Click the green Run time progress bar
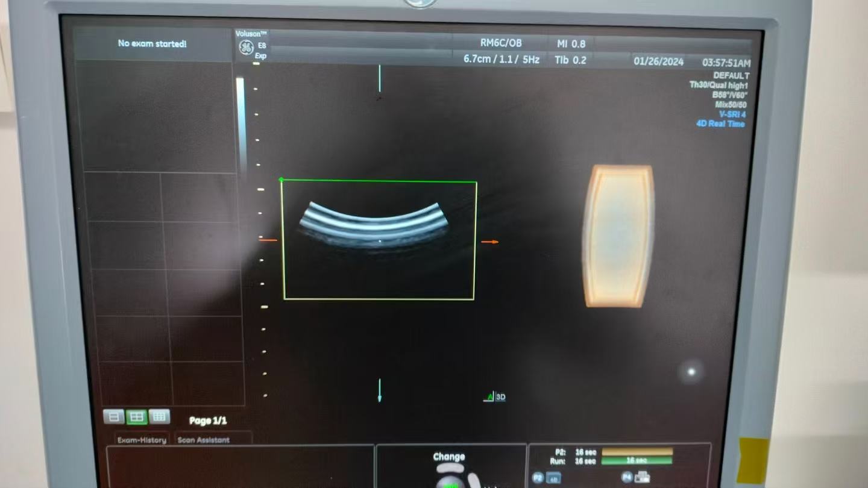 (636, 460)
